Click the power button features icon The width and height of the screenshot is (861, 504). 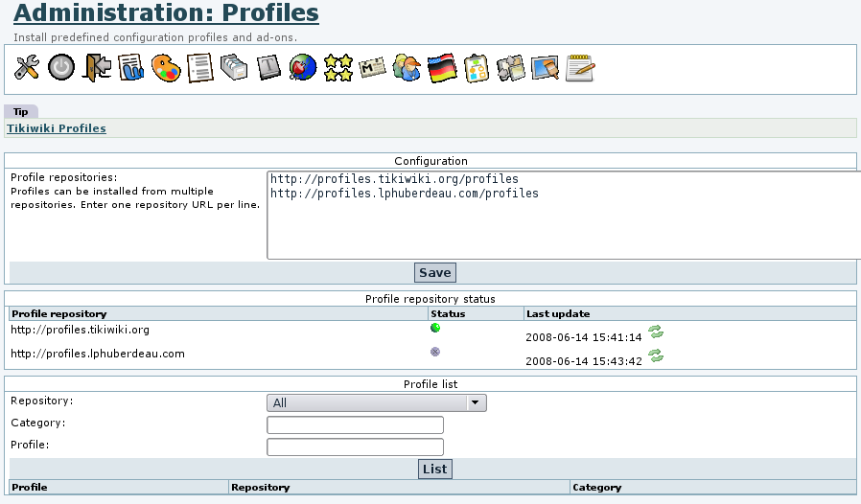click(x=61, y=68)
